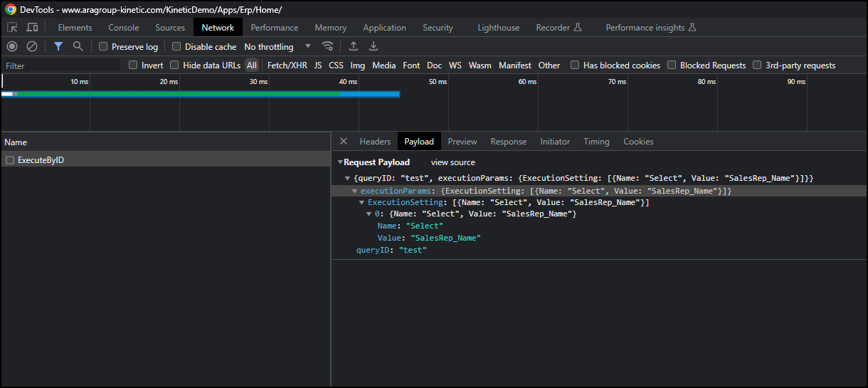The height and width of the screenshot is (388, 868).
Task: Switch to the Console panel tab
Action: tap(123, 28)
